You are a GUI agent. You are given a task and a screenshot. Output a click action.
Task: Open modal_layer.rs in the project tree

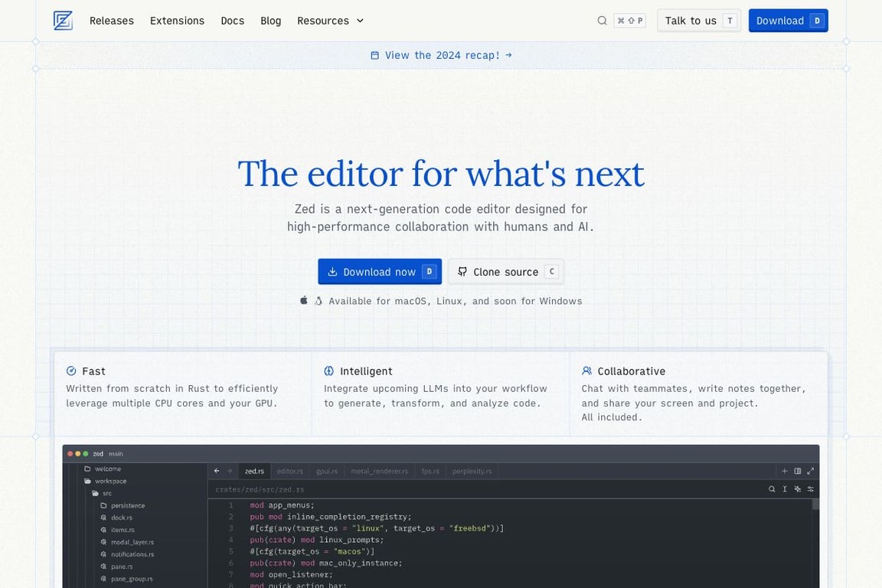point(127,542)
